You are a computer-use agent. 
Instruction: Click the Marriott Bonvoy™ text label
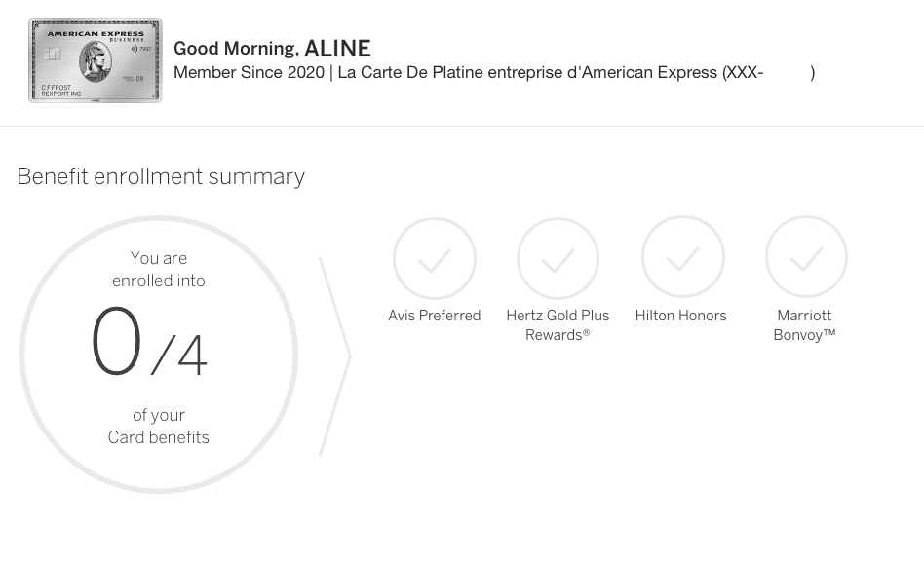coord(804,324)
